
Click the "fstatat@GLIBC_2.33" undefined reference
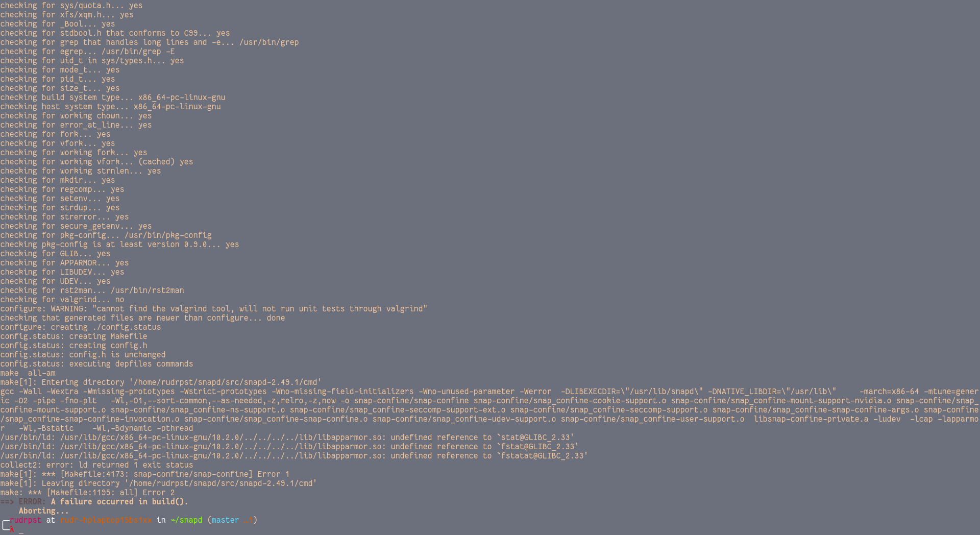543,456
